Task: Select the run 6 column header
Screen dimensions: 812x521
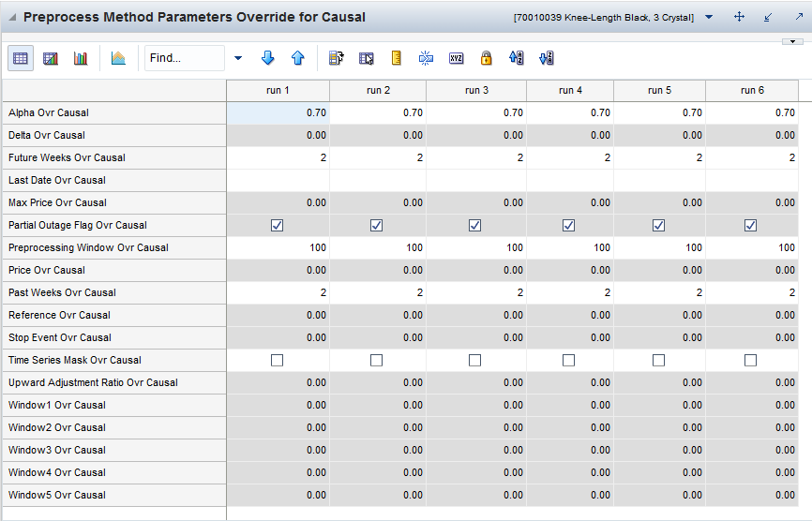Action: click(x=752, y=91)
